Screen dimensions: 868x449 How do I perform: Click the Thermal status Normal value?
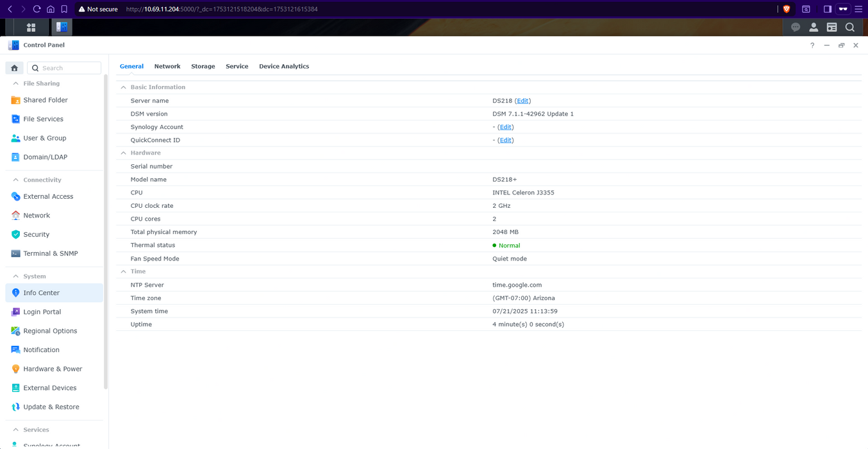pos(506,246)
